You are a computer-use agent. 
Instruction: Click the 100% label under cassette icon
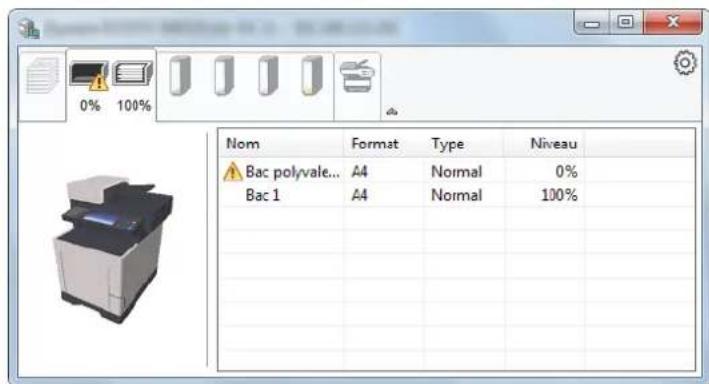[134, 105]
